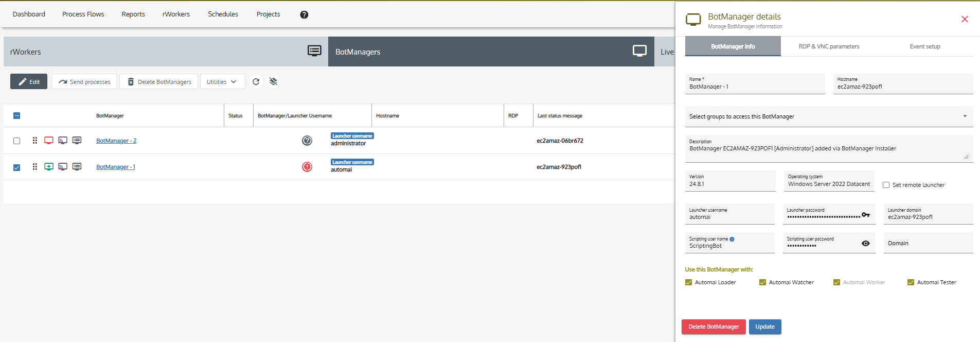
Task: Select the rWorkers panel tab
Action: [166, 52]
